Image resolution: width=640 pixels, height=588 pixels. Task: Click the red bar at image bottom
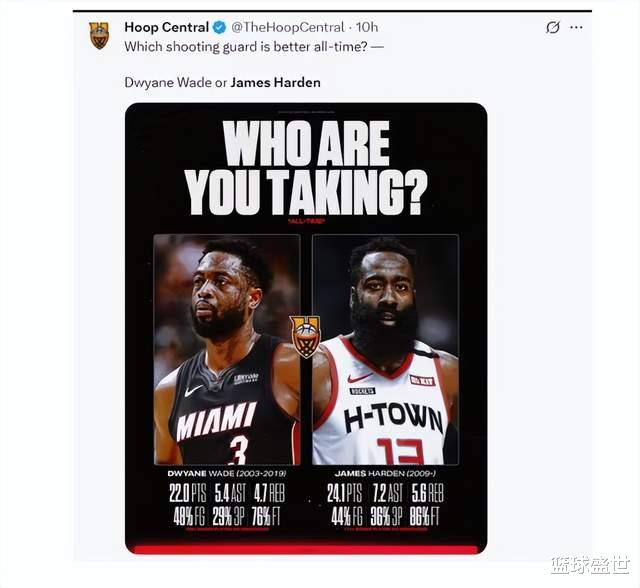(x=306, y=549)
